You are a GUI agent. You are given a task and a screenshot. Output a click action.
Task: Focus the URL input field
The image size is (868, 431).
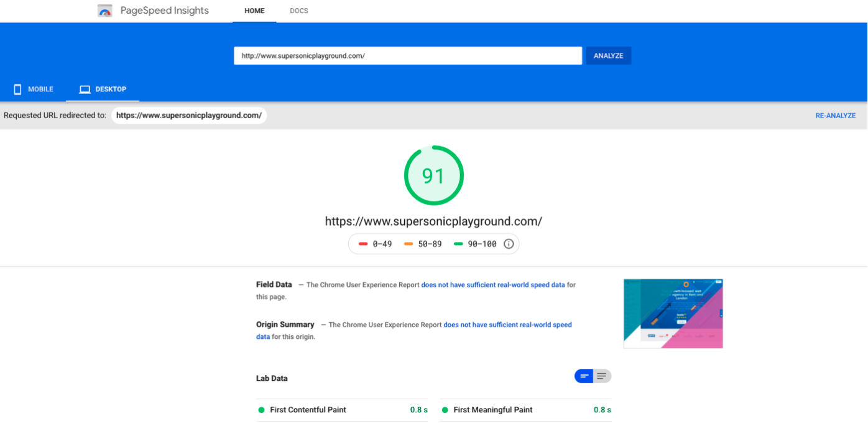408,56
